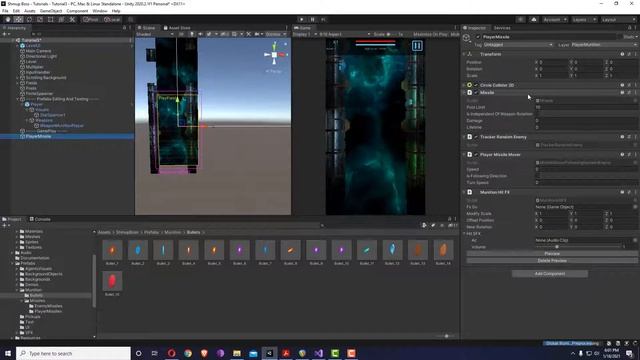The height and width of the screenshot is (360, 640).
Task: Switch to the Services tab
Action: click(502, 28)
